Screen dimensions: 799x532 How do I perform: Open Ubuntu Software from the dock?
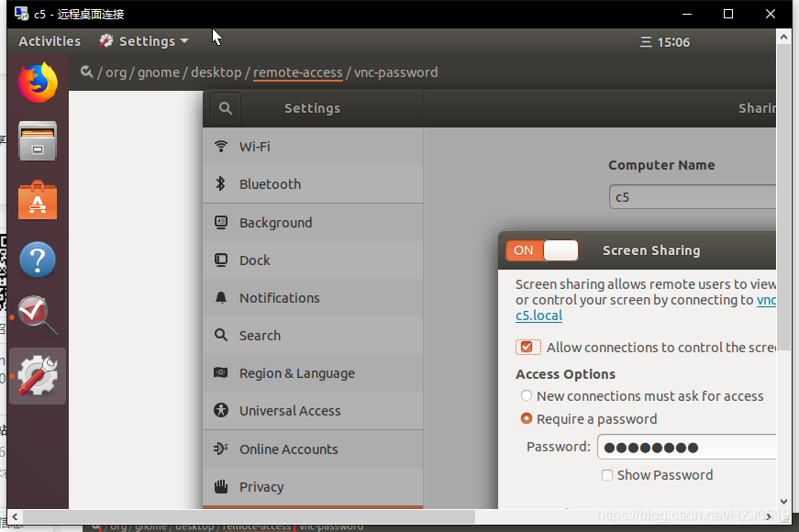pos(38,200)
